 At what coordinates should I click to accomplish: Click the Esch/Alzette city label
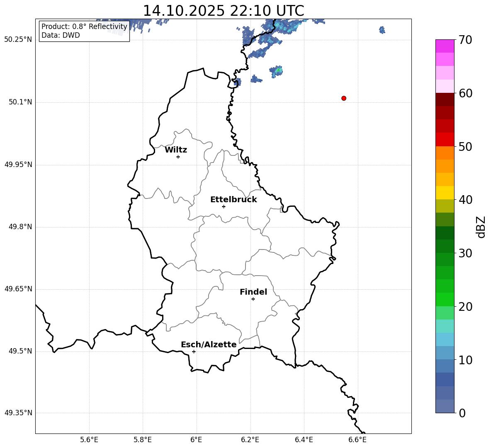point(209,344)
